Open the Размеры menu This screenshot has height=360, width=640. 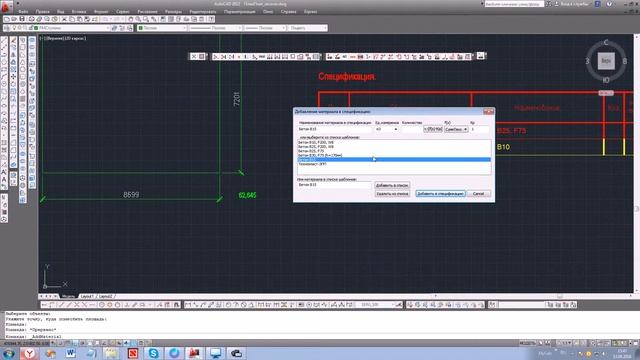(x=173, y=11)
